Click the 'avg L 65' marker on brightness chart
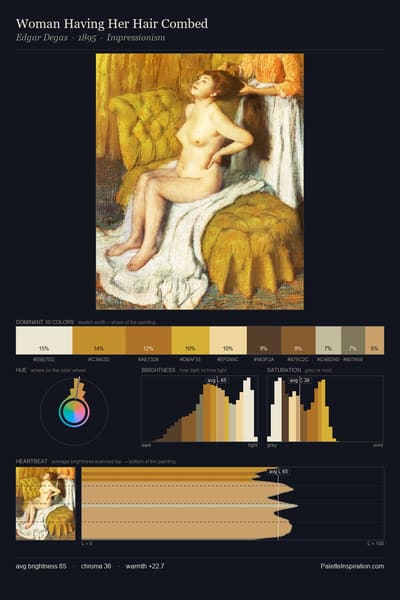The width and height of the screenshot is (400, 600). [x=217, y=380]
